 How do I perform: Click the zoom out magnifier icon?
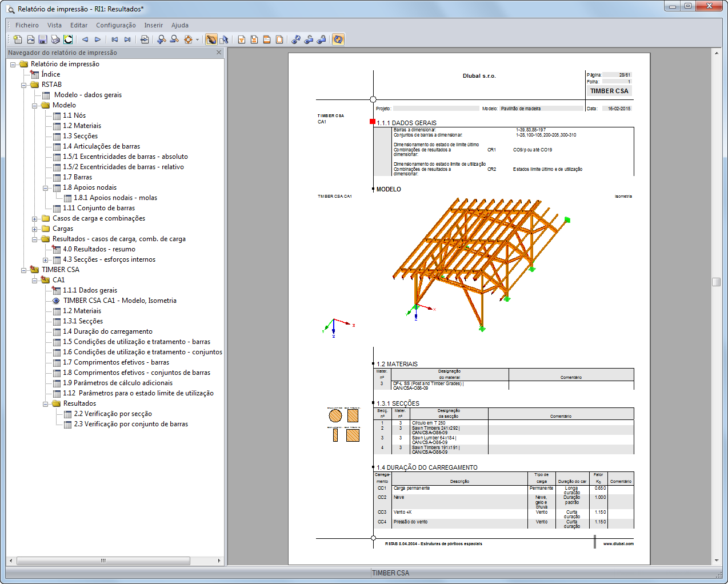(174, 39)
